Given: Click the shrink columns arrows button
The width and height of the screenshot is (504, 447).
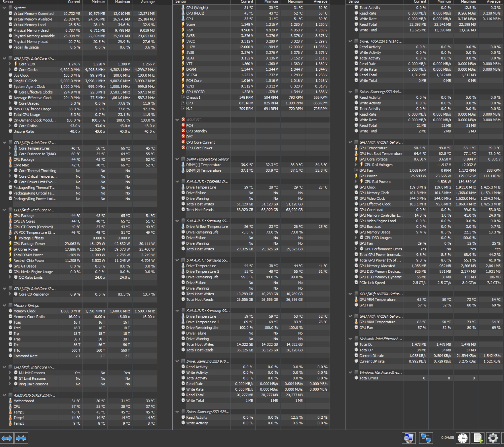Looking at the screenshot, I should click(21, 438).
